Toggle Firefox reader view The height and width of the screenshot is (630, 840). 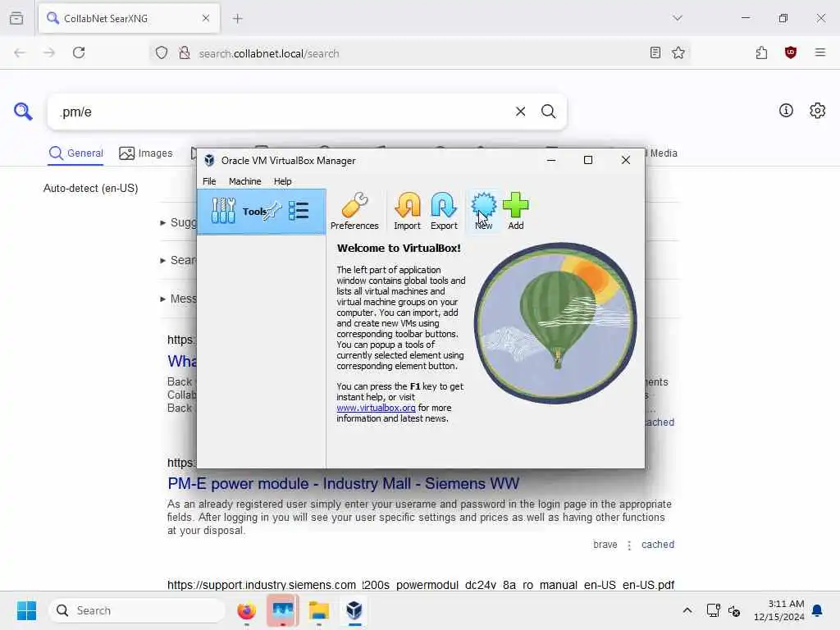655,52
